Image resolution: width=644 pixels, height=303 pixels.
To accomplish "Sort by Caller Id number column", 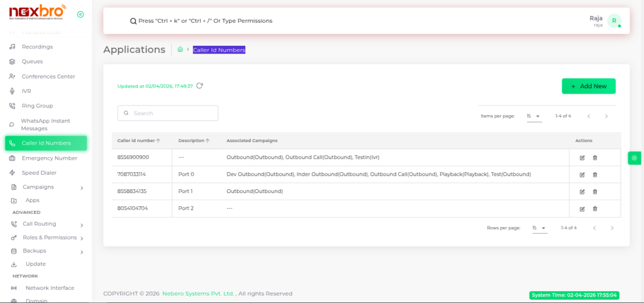I will [138, 141].
